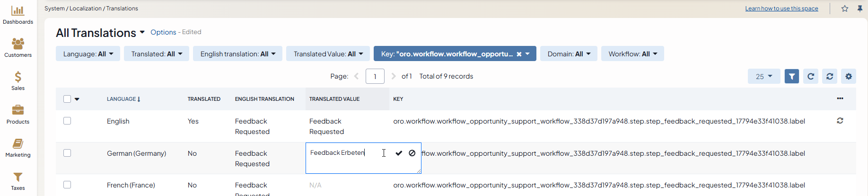Screen dimensions: 868x196
Task: Change page size from 25 dropdown
Action: pyautogui.click(x=763, y=76)
